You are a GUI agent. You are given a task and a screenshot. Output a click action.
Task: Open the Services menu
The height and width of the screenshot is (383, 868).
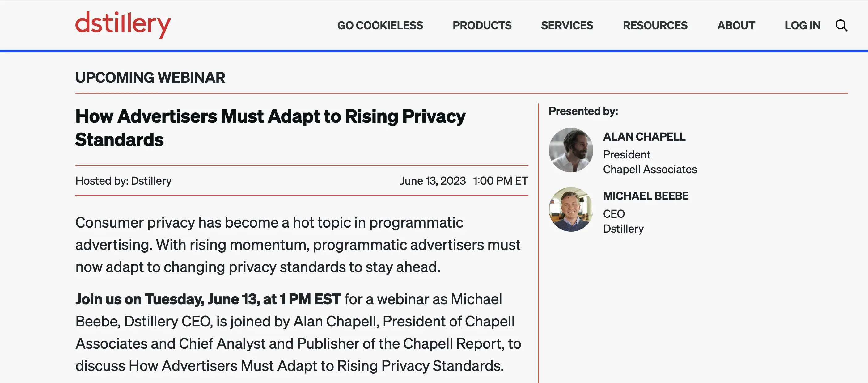point(567,26)
